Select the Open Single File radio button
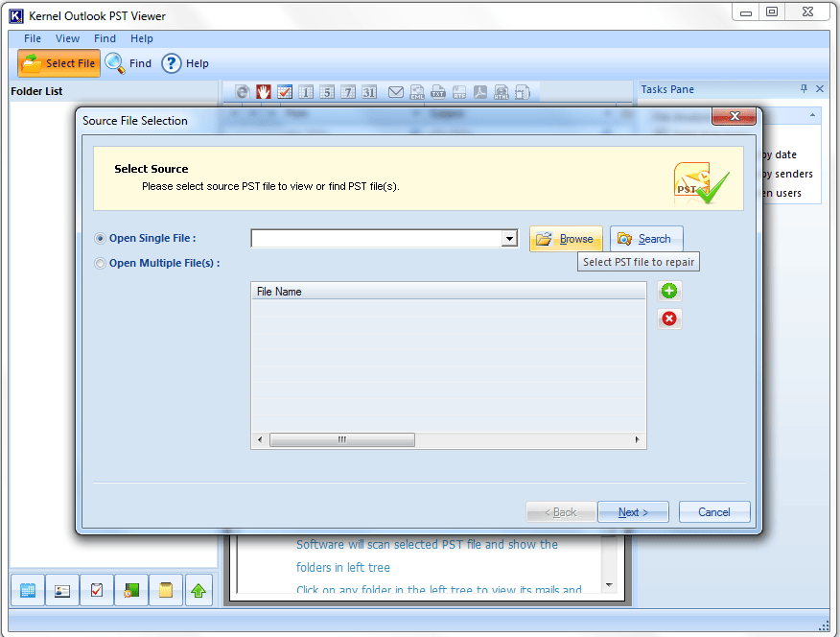Viewport: 840px width, 637px height. pyautogui.click(x=100, y=239)
